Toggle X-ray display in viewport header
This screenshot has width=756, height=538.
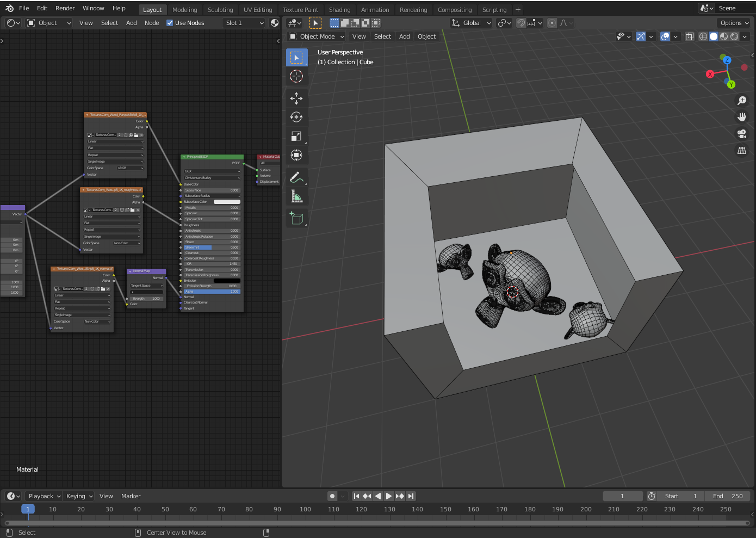tap(689, 36)
